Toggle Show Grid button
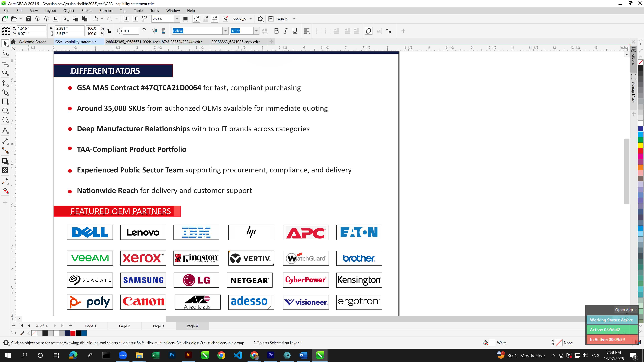644x362 pixels. (205, 19)
